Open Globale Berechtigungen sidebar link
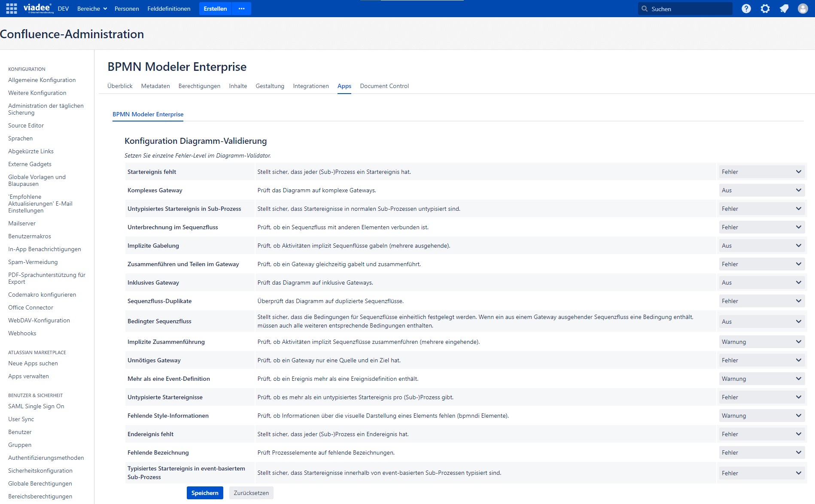The width and height of the screenshot is (815, 504). point(40,483)
